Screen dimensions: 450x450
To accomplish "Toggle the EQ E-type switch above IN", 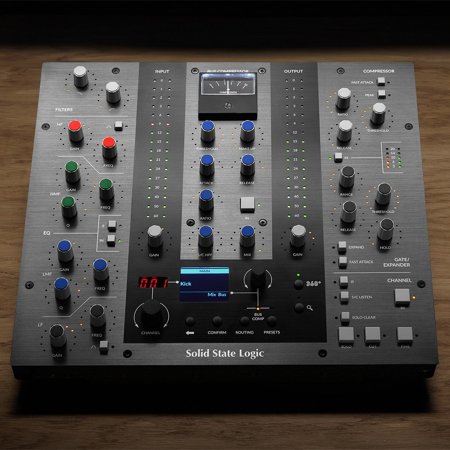I will [x=112, y=226].
